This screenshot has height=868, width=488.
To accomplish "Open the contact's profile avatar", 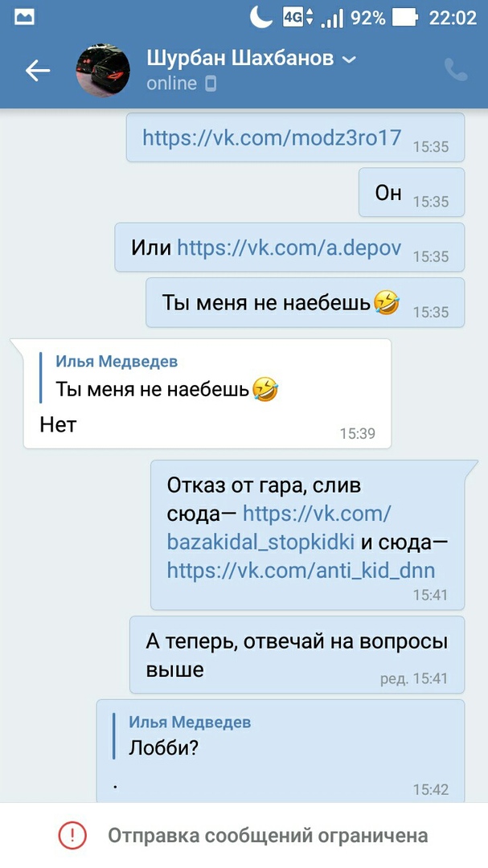I will [103, 70].
